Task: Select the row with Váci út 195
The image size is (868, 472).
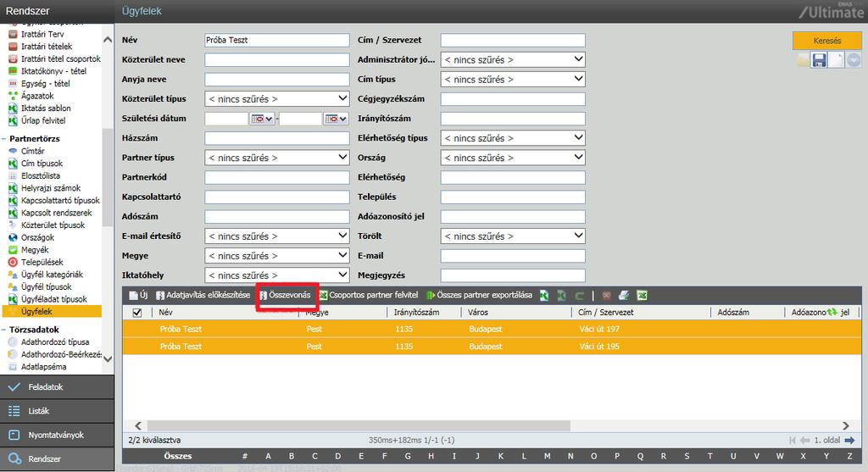Action: tap(492, 347)
